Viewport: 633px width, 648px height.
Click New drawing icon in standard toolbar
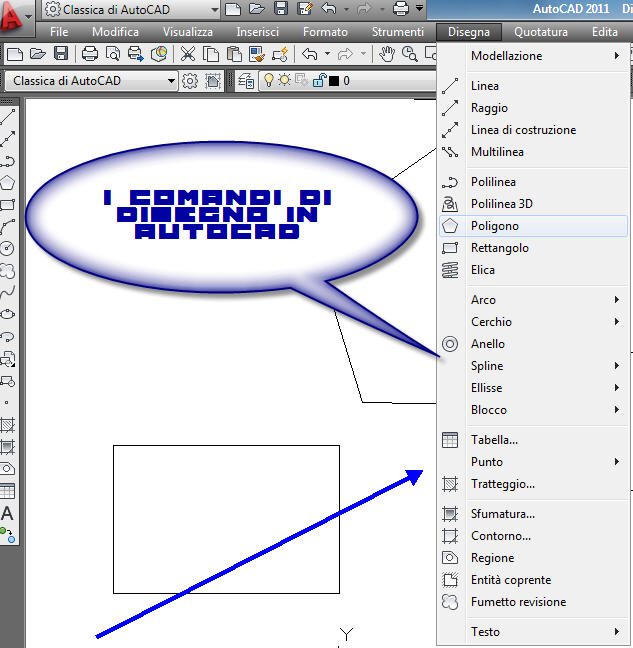[x=15, y=54]
